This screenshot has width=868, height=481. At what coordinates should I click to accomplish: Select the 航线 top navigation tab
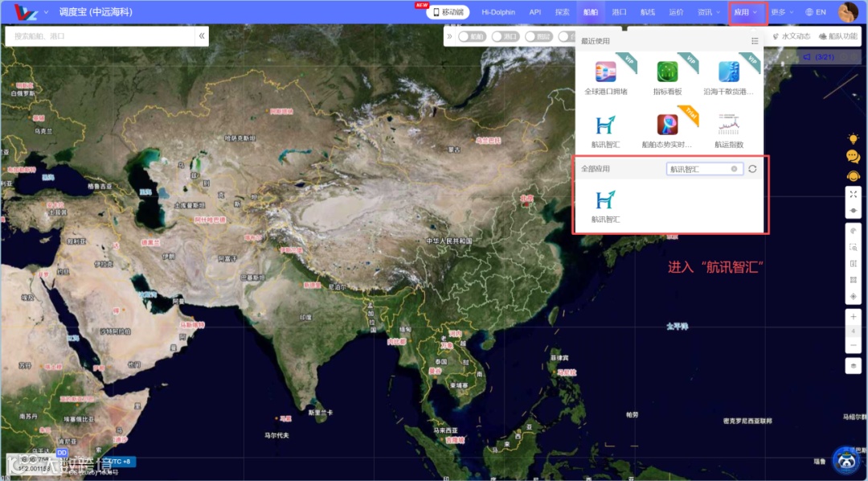click(x=648, y=12)
